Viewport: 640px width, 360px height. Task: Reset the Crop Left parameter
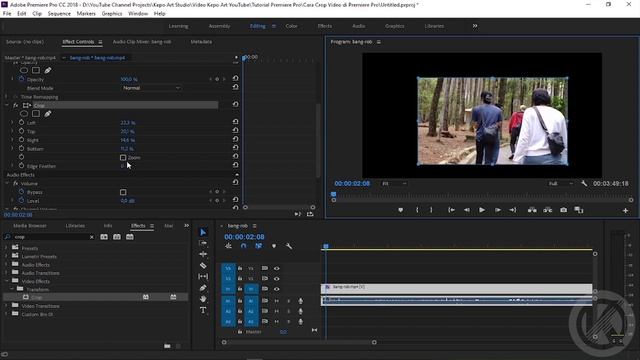pos(236,122)
